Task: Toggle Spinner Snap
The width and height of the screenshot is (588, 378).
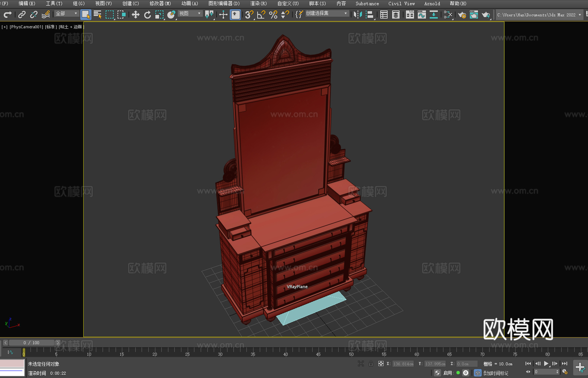Action: click(285, 14)
